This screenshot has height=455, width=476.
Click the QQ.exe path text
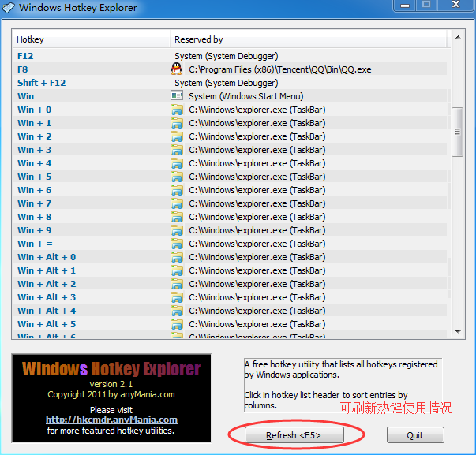click(280, 69)
